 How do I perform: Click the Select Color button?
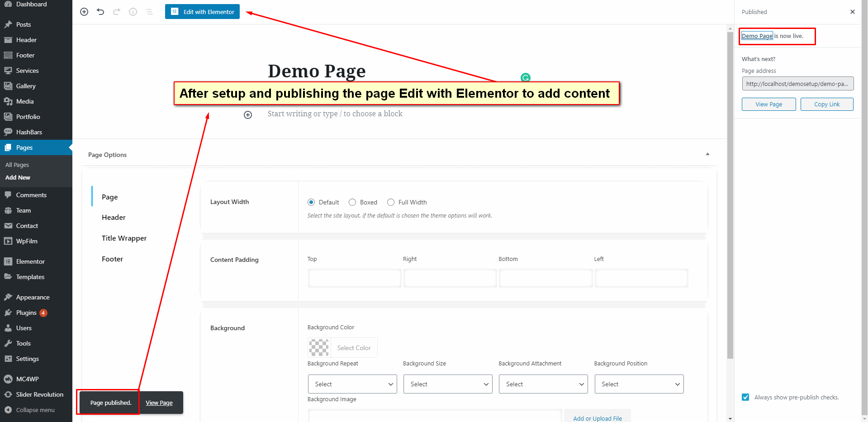(354, 348)
